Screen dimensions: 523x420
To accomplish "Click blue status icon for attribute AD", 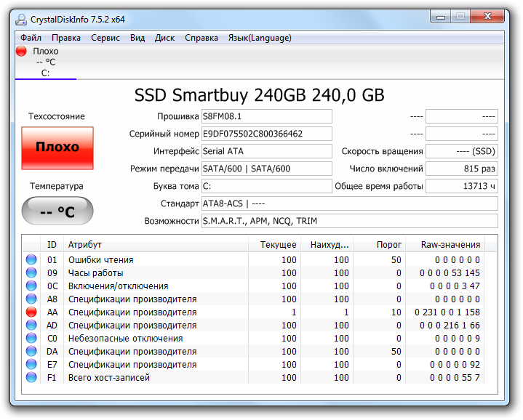I will coord(31,325).
